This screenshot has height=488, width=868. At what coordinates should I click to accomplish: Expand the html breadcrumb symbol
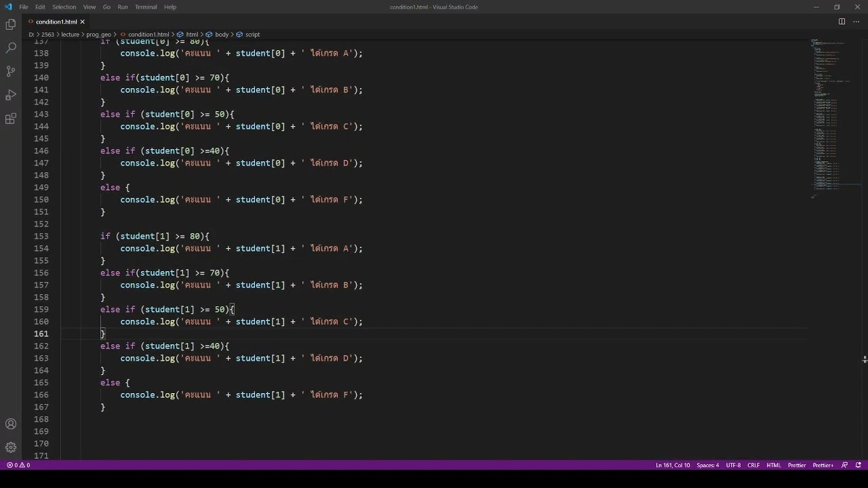pos(188,35)
